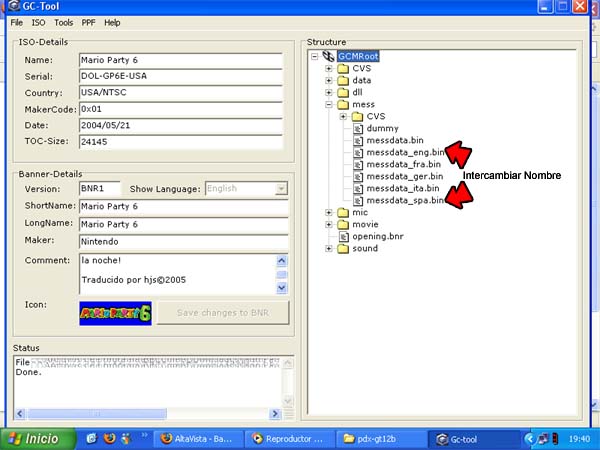Open the ISO menu
The height and width of the screenshot is (450, 600).
pos(38,22)
